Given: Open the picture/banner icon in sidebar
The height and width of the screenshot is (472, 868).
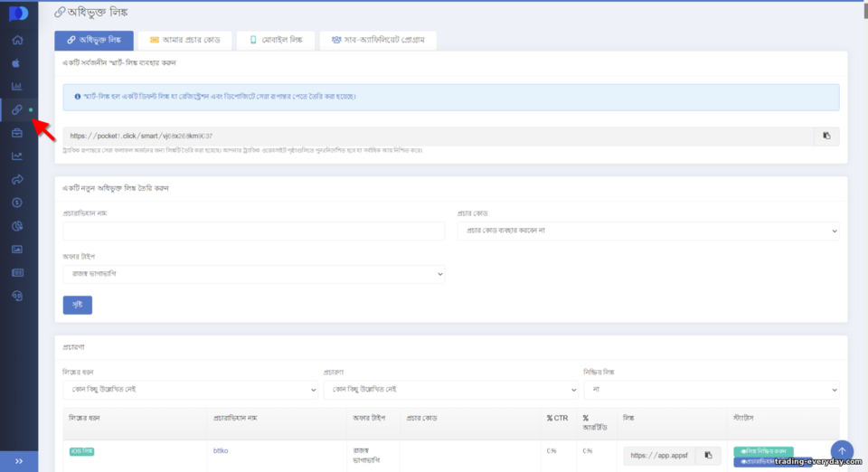Looking at the screenshot, I should tap(17, 250).
